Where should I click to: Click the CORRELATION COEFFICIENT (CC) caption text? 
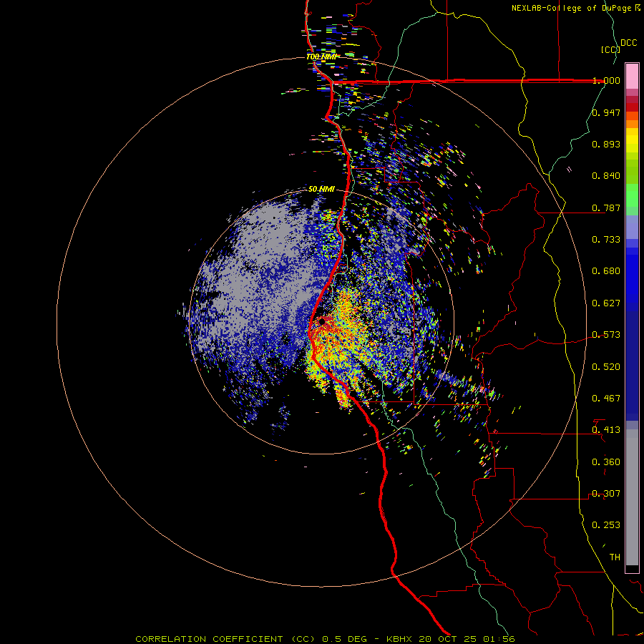225,639
